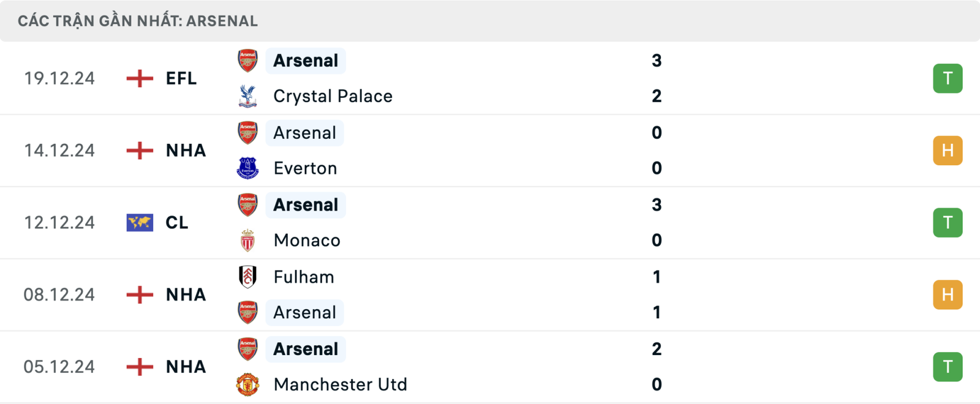Click the Manchester Utd club crest
Viewport: 980px width, 404px height.
[x=247, y=384]
